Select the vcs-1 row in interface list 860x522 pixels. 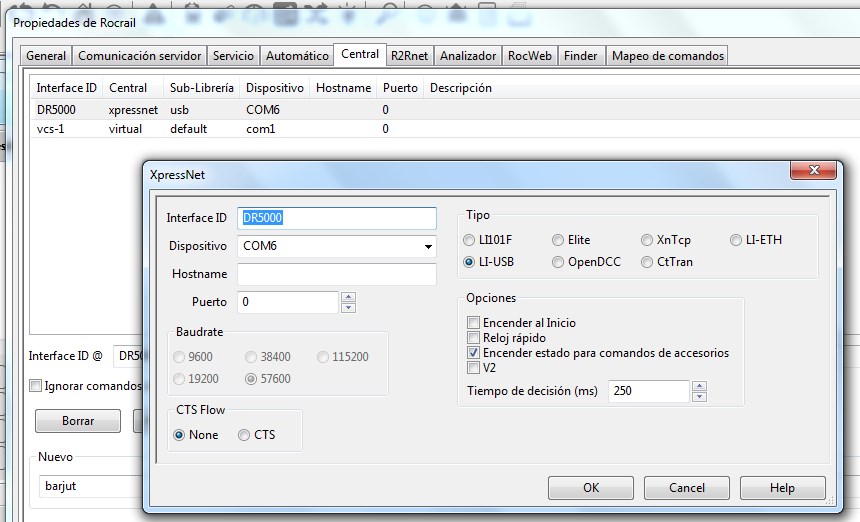coord(444,129)
